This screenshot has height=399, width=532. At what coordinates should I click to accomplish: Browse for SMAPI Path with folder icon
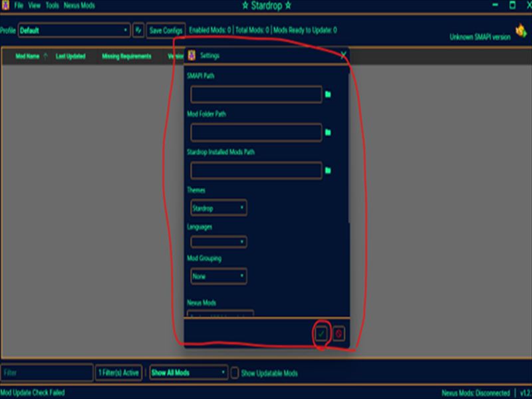328,94
